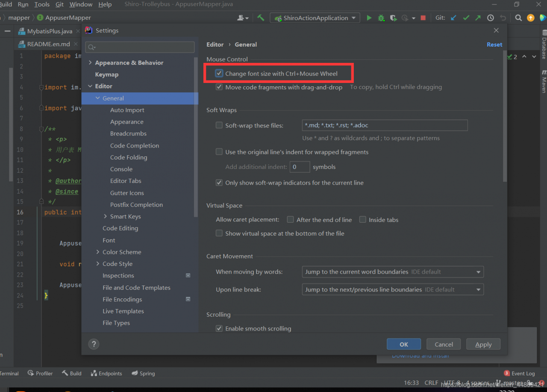This screenshot has width=547, height=392.
Task: Jump to the next highlighted error arrow
Action: (535, 56)
